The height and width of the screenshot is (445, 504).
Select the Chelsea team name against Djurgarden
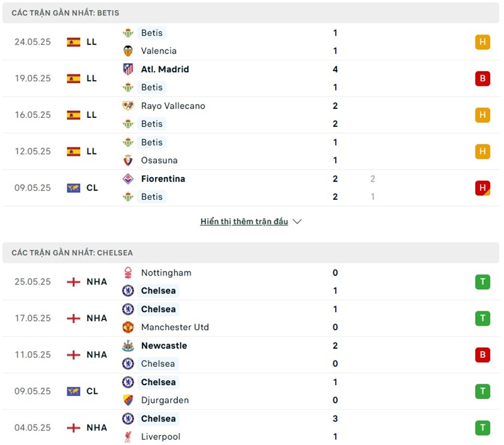point(158,382)
